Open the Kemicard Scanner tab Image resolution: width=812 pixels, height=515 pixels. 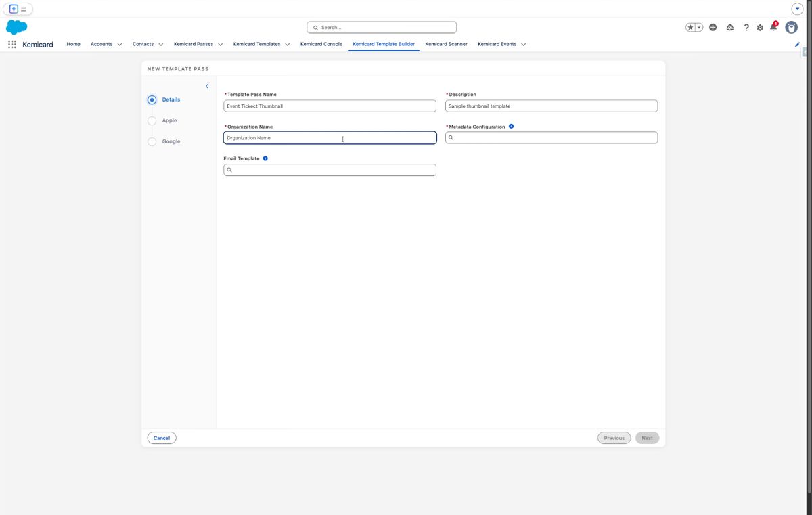point(446,44)
